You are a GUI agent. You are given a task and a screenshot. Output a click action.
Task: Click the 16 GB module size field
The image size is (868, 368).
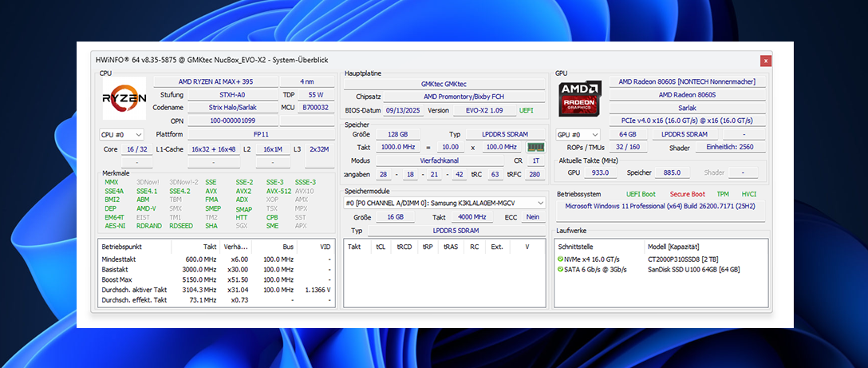pos(395,217)
